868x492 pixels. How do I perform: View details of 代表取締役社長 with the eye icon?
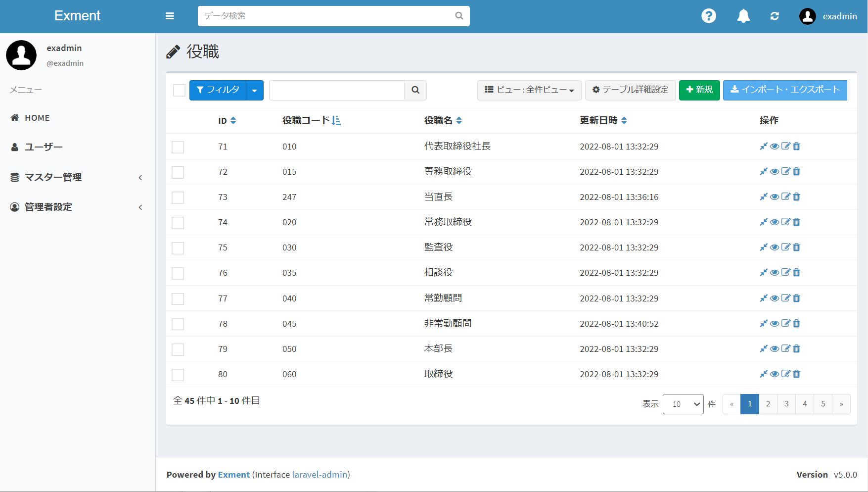tap(774, 146)
